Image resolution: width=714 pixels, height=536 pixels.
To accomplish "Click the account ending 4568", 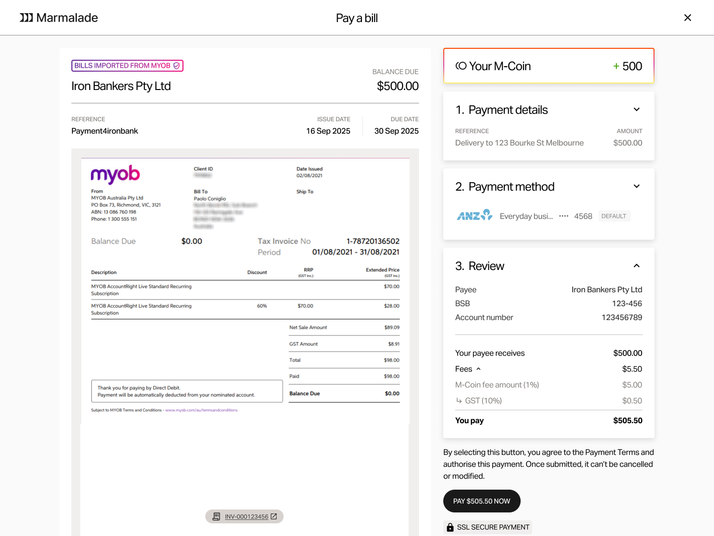I will (583, 216).
